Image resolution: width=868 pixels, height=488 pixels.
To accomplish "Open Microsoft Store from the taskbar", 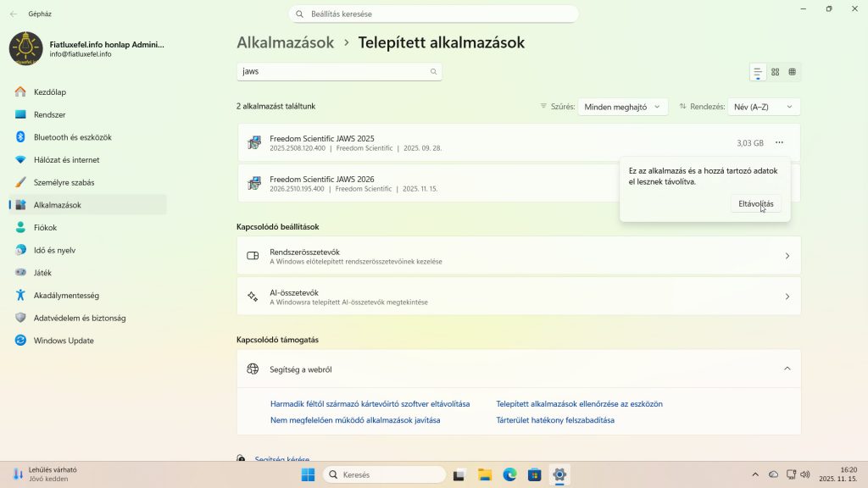I will 534,474.
